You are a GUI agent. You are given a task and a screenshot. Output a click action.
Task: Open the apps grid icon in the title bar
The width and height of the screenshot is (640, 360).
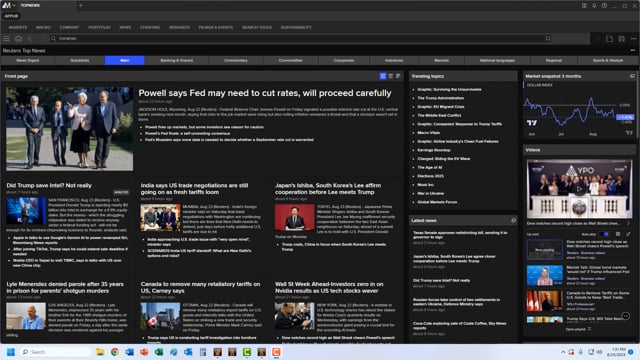pos(584,5)
